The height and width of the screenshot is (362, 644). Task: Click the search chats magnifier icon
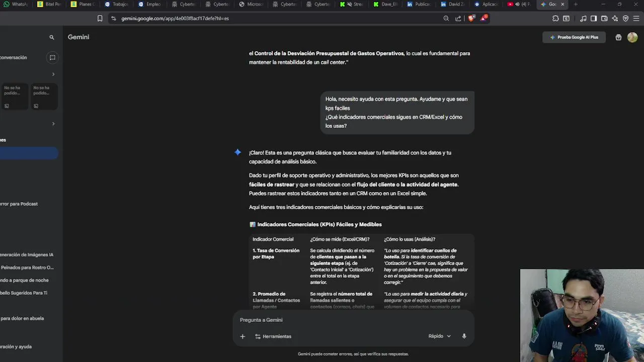[51, 37]
